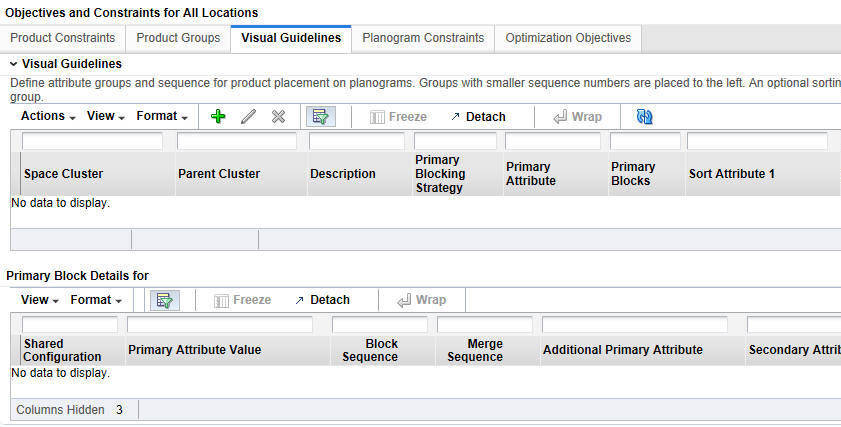Viewport: 841px width, 427px height.
Task: Toggle Query By Example in Primary Block Details
Action: [164, 300]
